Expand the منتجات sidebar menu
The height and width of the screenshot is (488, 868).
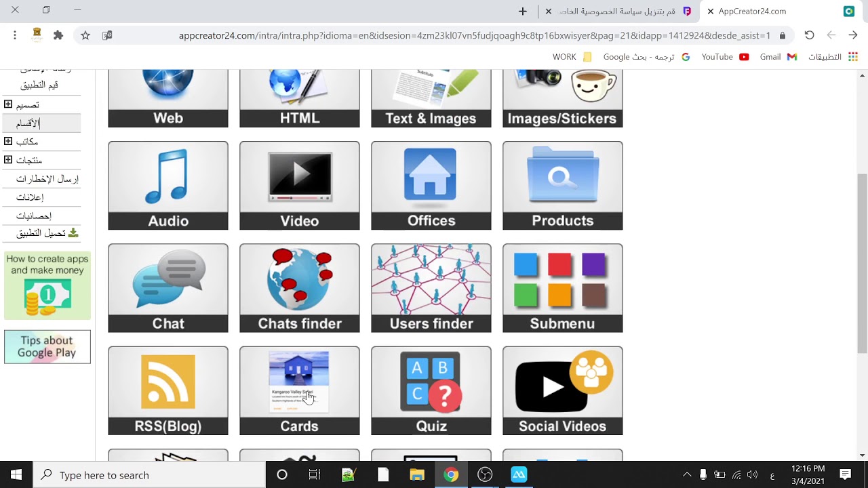point(8,160)
